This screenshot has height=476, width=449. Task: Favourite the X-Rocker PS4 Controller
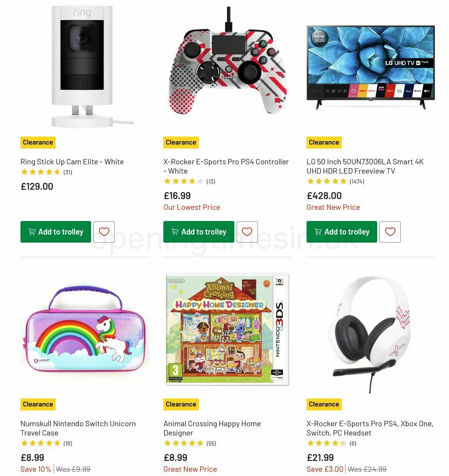247,232
